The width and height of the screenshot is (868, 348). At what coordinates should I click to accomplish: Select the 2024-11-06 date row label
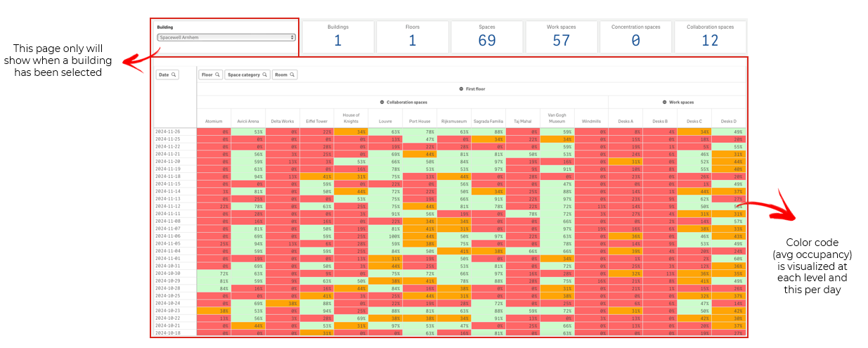point(176,236)
